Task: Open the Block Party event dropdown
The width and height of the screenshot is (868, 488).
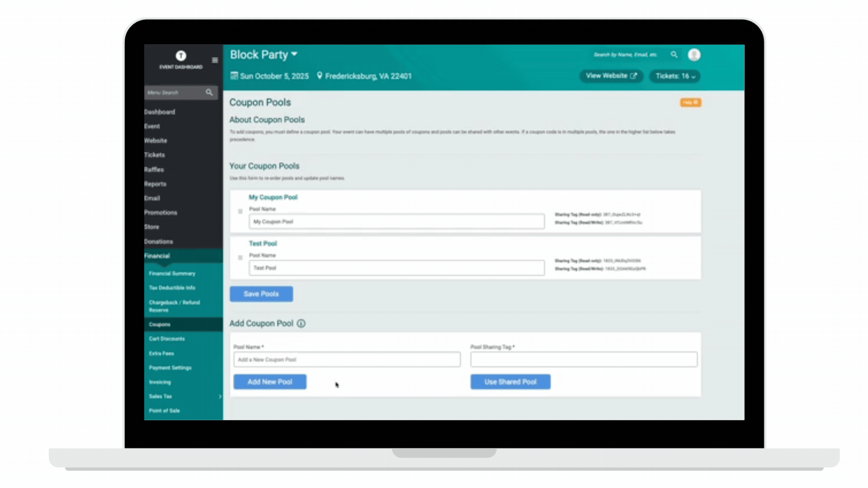Action: [294, 54]
